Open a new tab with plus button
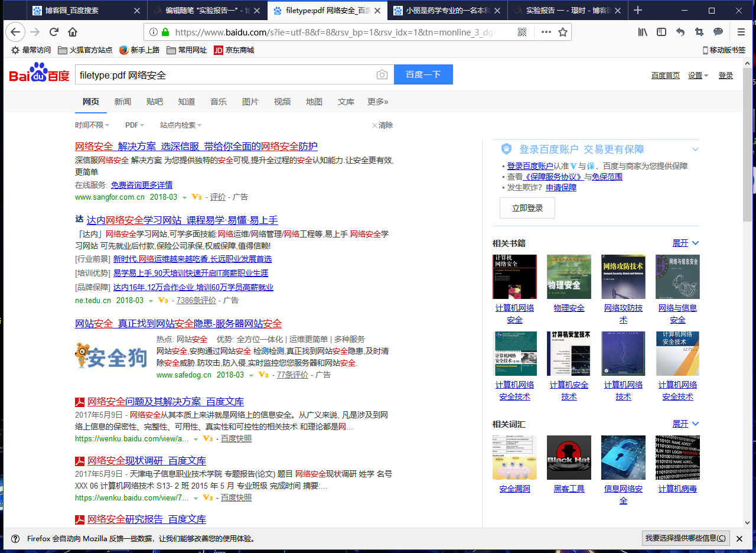Screen dimensions: 756x553 pyautogui.click(x=638, y=10)
